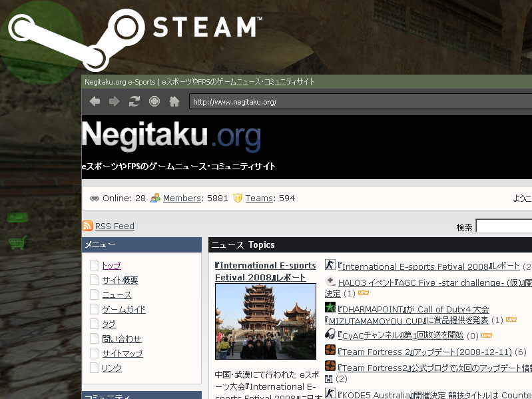This screenshot has height=399, width=532.
Task: Click the green money icon in game
Action: click(17, 217)
